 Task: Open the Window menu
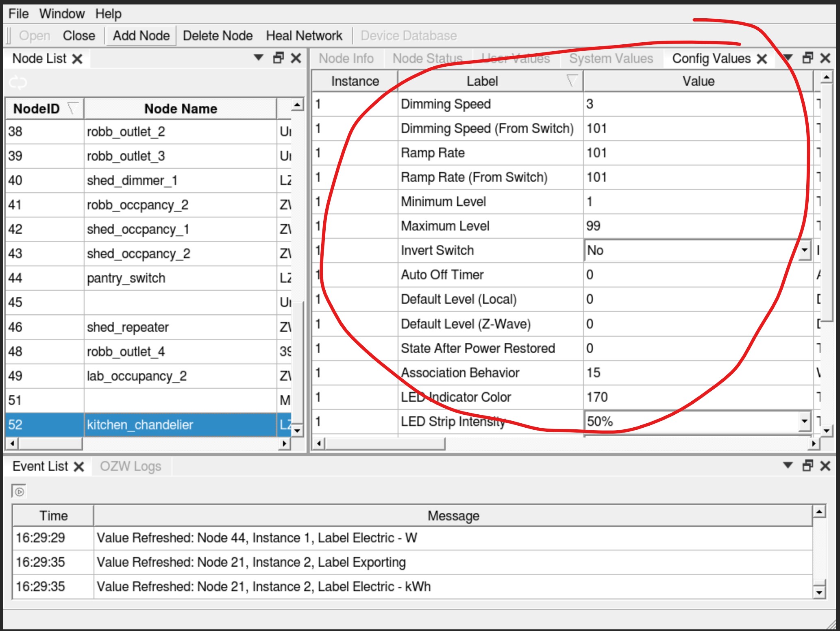pyautogui.click(x=62, y=14)
